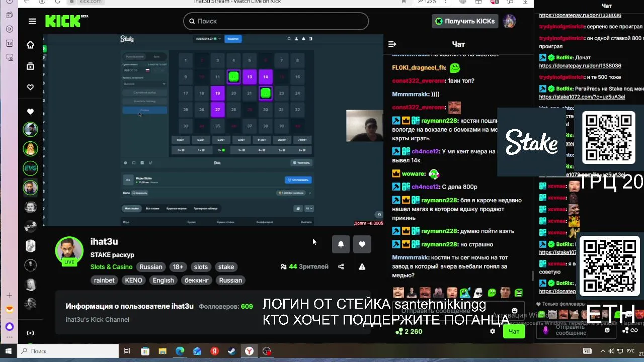
Task: Open emoji picker in Kick chat input
Action: pyautogui.click(x=514, y=311)
